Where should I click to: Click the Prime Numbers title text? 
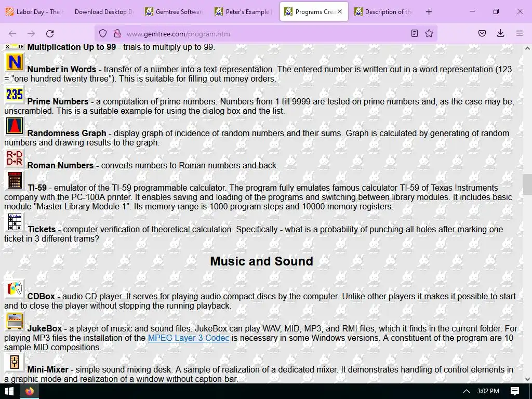coord(58,101)
